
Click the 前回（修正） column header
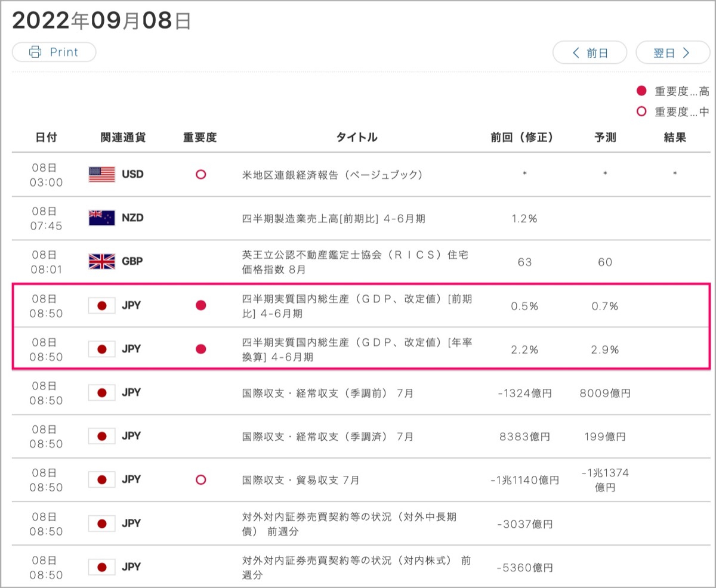[x=522, y=137]
